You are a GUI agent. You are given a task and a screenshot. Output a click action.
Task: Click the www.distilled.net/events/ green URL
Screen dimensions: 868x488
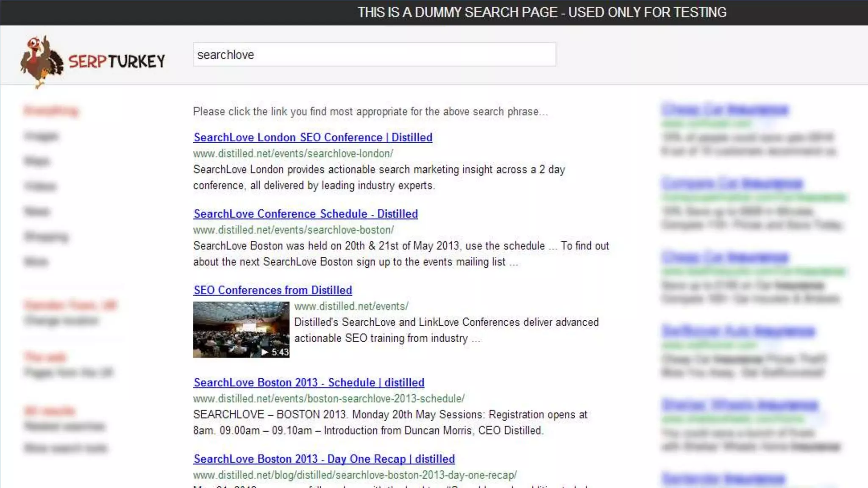point(351,306)
